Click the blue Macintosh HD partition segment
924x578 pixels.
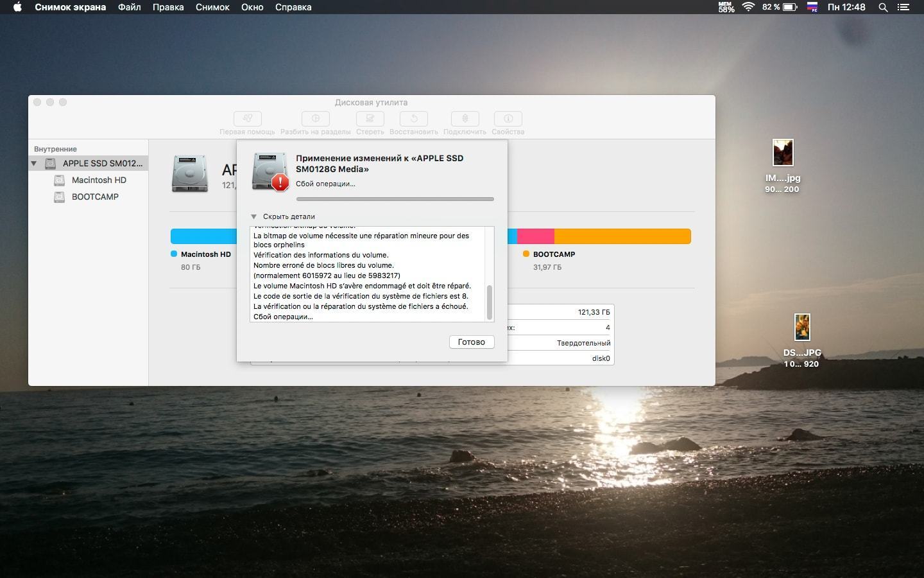point(203,236)
